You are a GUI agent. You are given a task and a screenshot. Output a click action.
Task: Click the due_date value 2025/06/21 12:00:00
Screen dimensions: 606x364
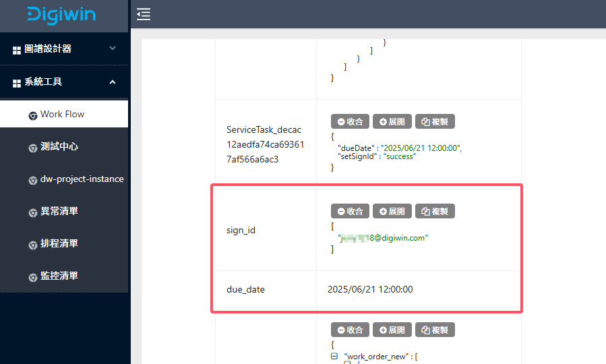370,290
